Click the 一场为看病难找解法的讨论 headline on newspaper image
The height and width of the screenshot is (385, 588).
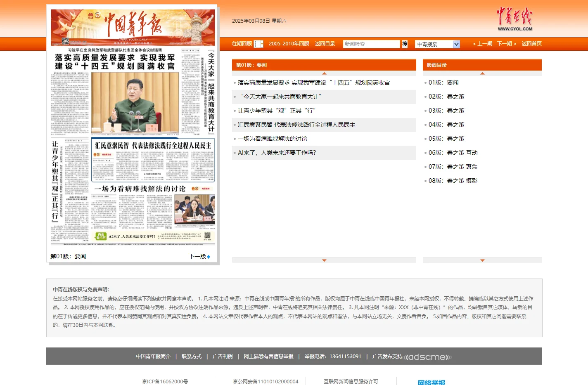point(140,189)
